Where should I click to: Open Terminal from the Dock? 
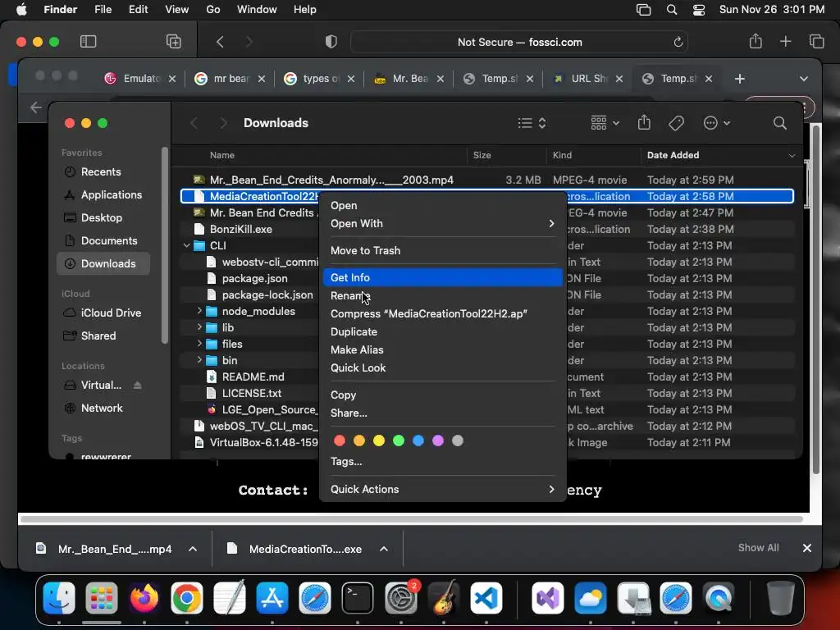click(358, 597)
